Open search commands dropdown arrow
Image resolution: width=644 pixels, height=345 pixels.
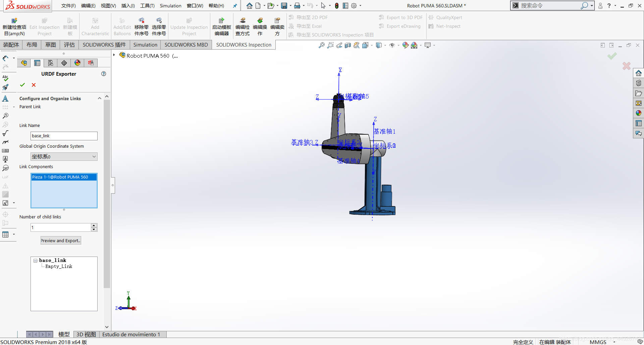pyautogui.click(x=591, y=6)
